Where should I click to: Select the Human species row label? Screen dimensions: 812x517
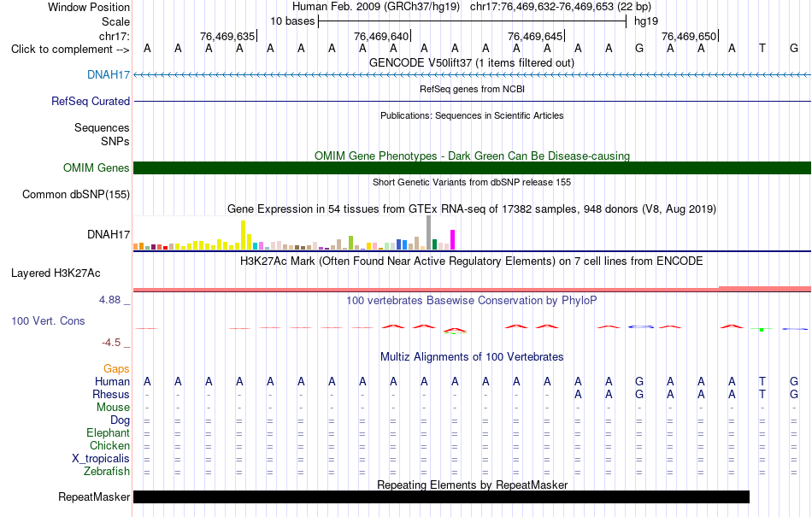[112, 381]
